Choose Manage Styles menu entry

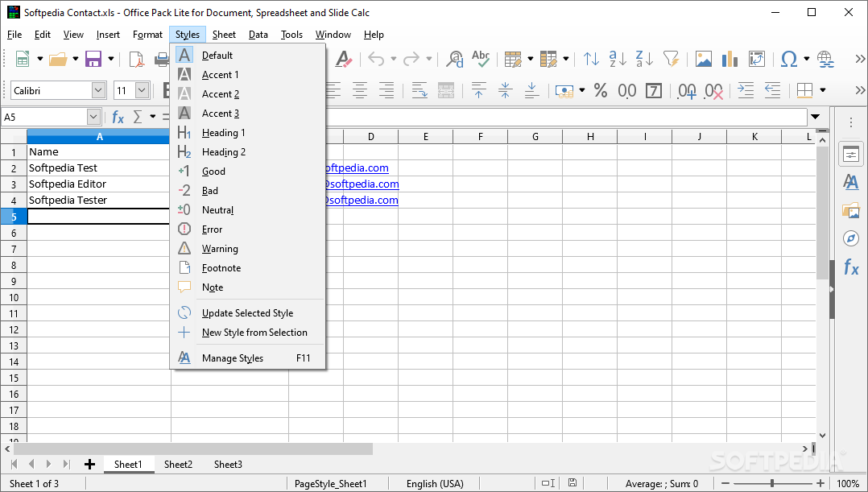pyautogui.click(x=248, y=358)
